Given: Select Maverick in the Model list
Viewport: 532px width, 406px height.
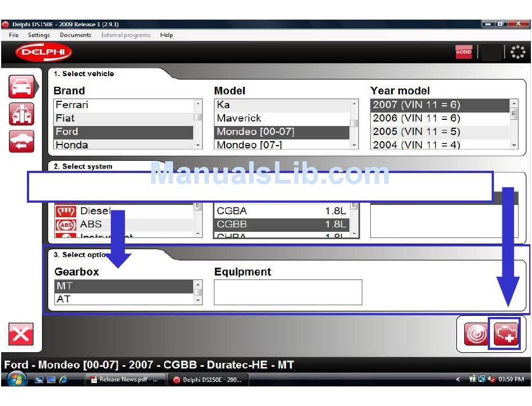Looking at the screenshot, I should (x=282, y=119).
